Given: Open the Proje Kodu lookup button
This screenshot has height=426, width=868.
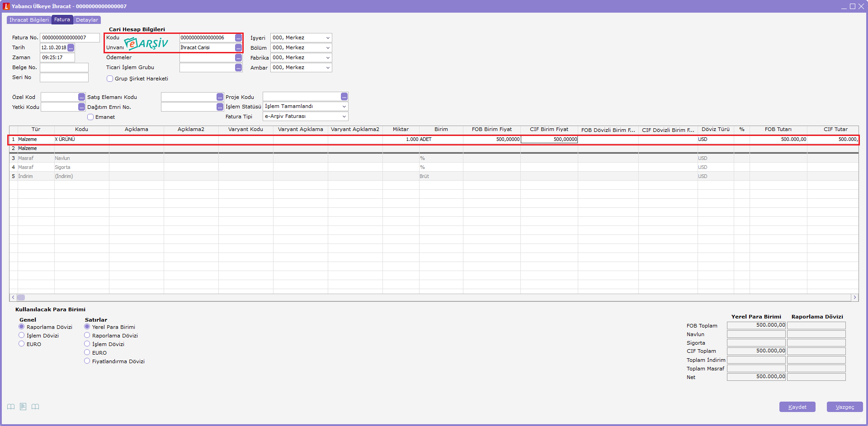Looking at the screenshot, I should tap(344, 97).
